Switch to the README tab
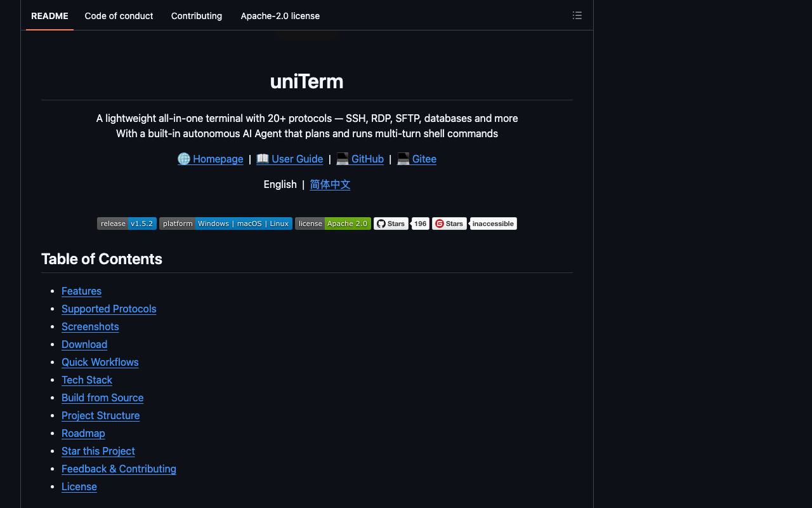The image size is (812, 508). [x=49, y=16]
